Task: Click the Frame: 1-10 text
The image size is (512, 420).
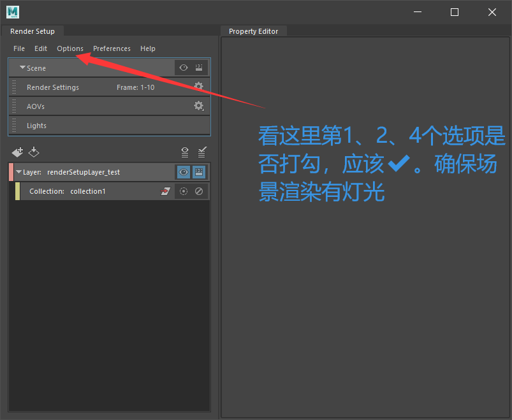Action: (x=136, y=87)
